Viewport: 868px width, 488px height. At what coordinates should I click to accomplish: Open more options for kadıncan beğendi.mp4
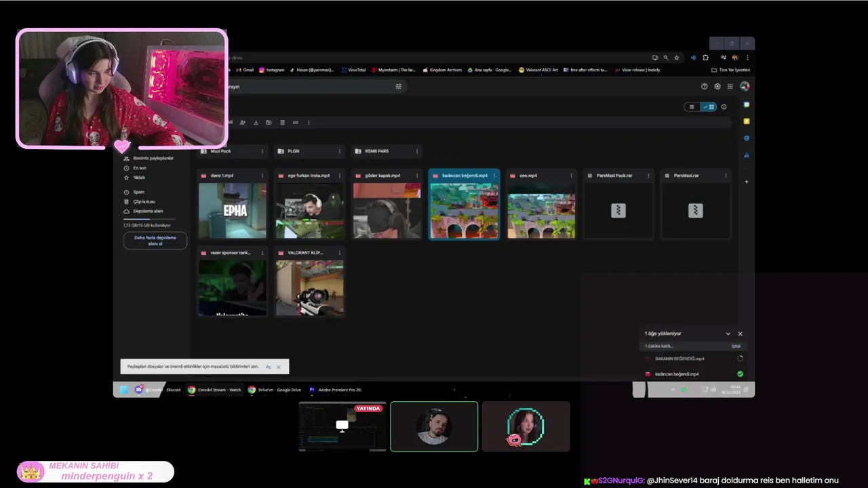click(494, 176)
